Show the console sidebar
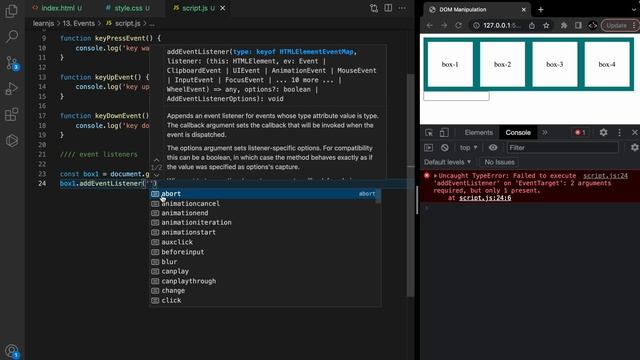 [429, 148]
